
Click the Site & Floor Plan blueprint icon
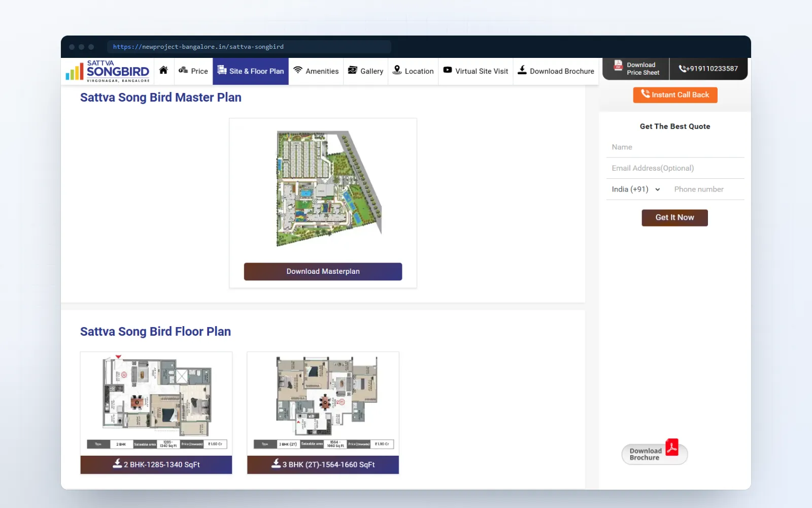(x=222, y=70)
